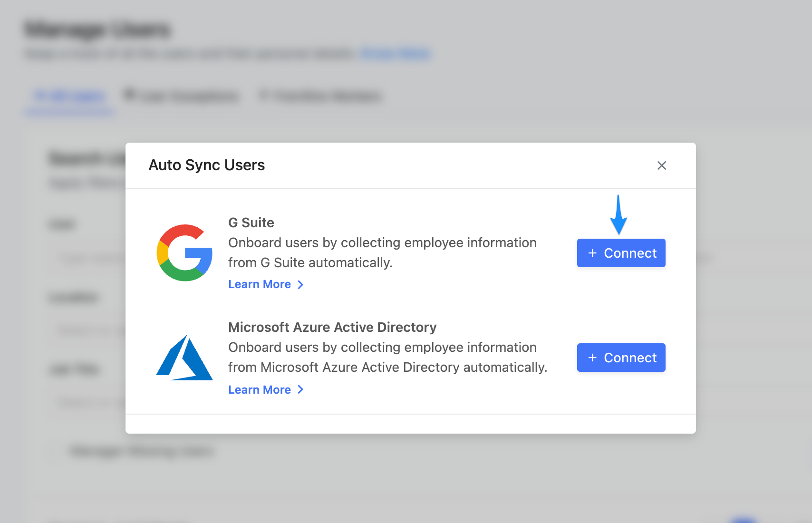Connect G Suite for user sync
The width and height of the screenshot is (812, 523).
(x=621, y=253)
